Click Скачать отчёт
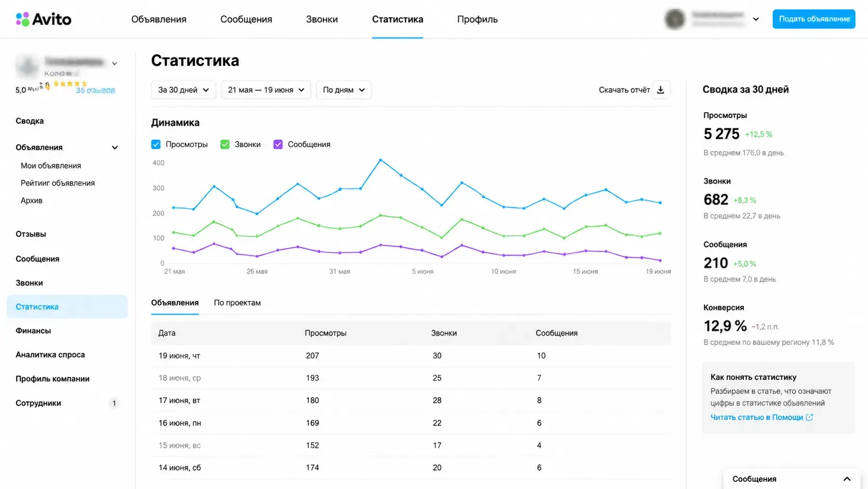This screenshot has height=489, width=868. pyautogui.click(x=624, y=90)
